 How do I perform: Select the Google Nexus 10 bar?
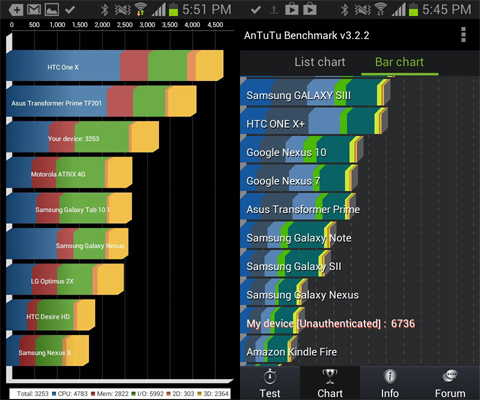(x=302, y=150)
